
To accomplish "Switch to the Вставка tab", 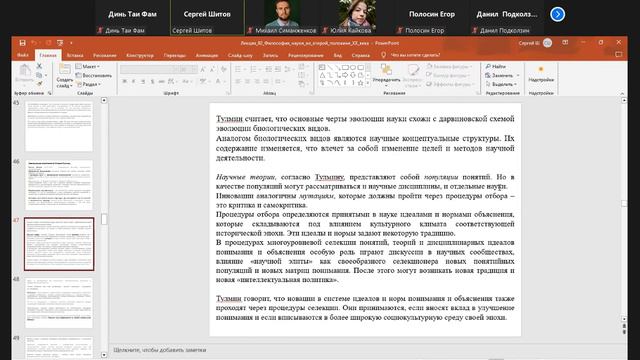I will pyautogui.click(x=75, y=55).
